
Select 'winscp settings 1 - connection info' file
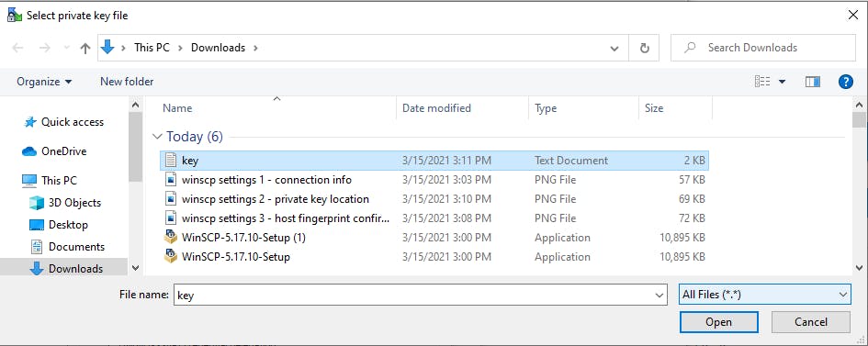[x=266, y=180]
